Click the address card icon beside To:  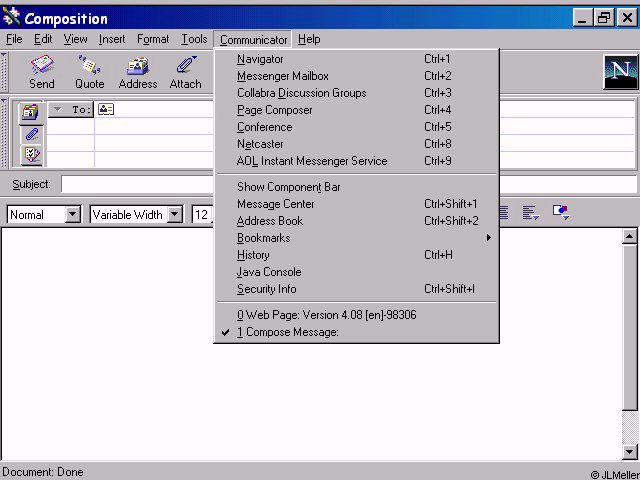(106, 109)
